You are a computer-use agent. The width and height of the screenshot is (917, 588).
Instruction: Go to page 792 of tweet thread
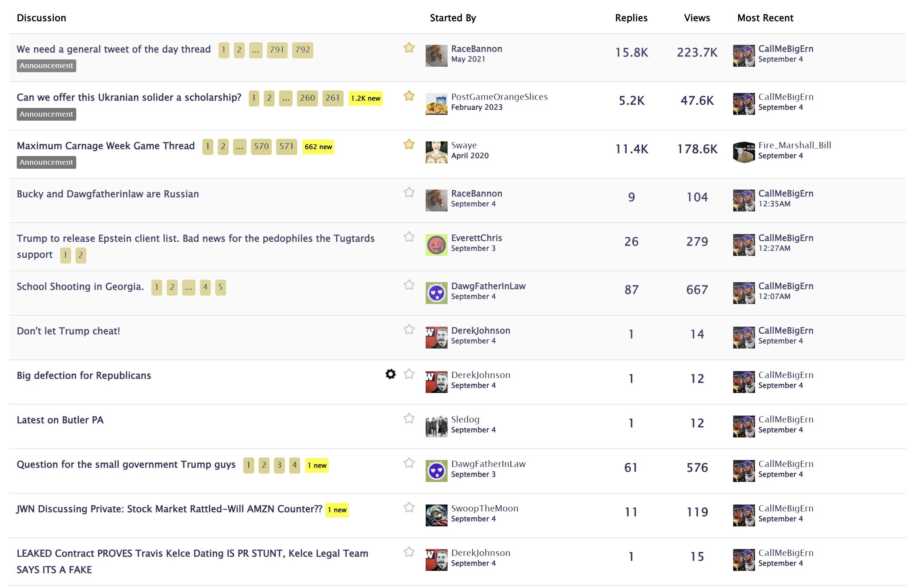302,50
